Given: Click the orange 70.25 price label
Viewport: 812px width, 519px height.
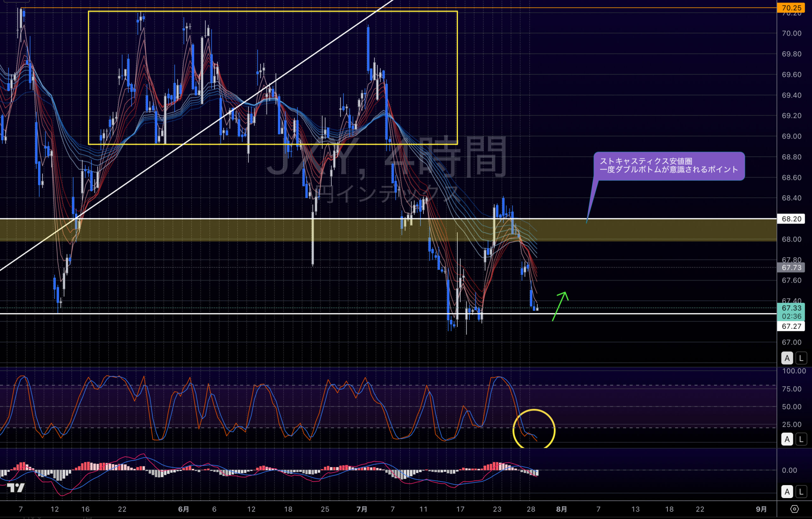Looking at the screenshot, I should [x=791, y=8].
